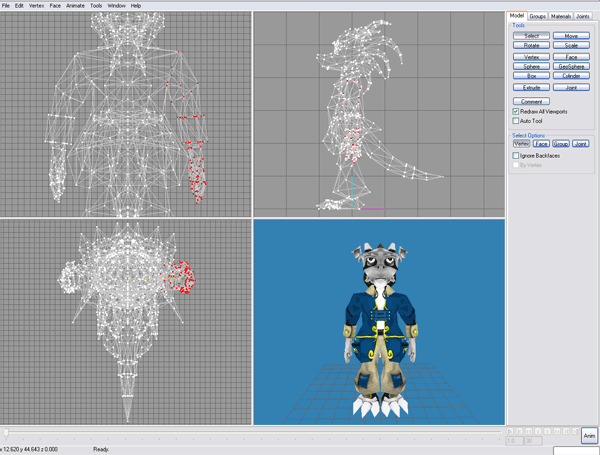This screenshot has height=455, width=600.
Task: Open the File menu
Action: pyautogui.click(x=6, y=6)
